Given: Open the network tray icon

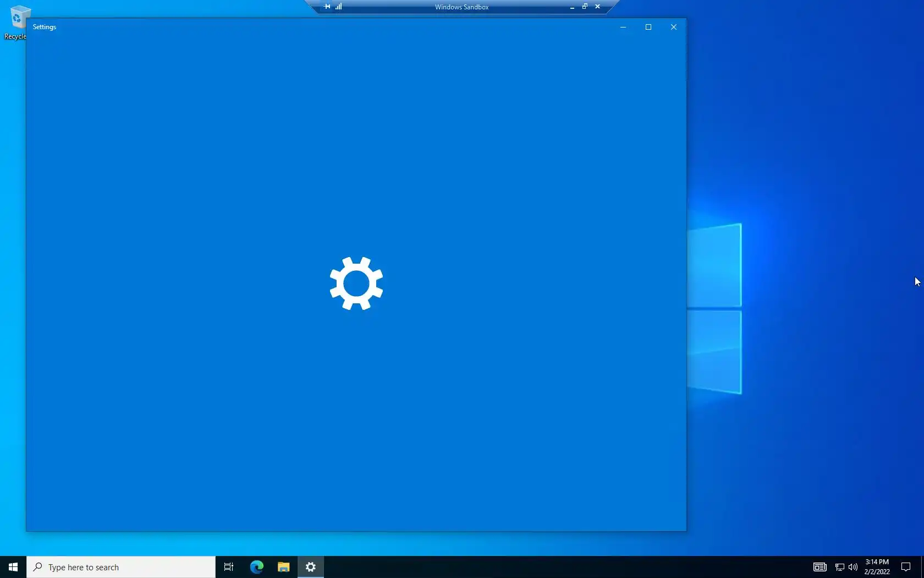Looking at the screenshot, I should coord(839,567).
